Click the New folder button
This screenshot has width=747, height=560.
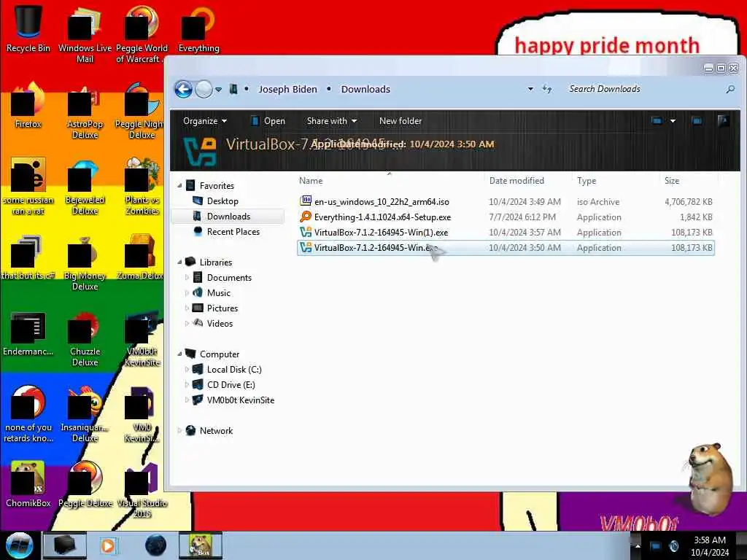(x=400, y=121)
